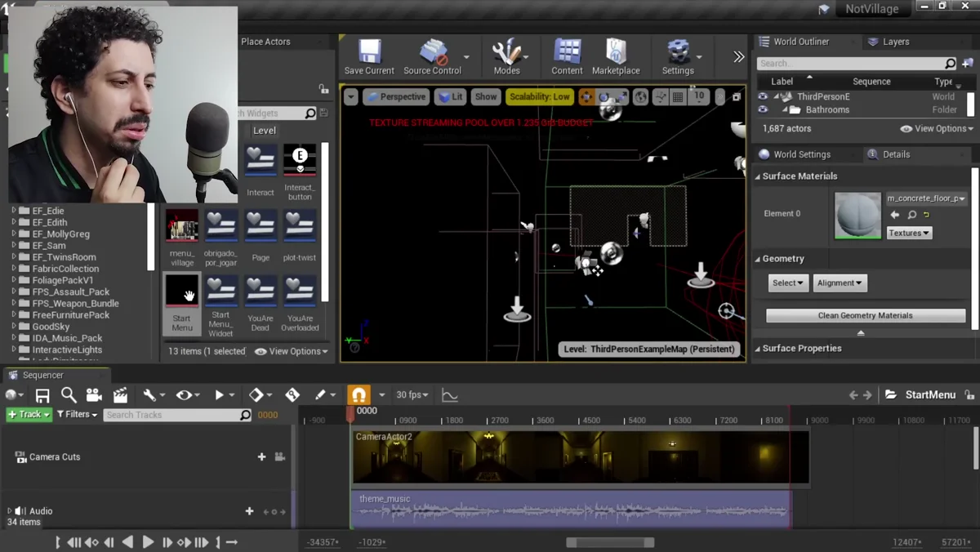The height and width of the screenshot is (552, 980).
Task: Open the Settings gear in the toolbar
Action: 678,57
